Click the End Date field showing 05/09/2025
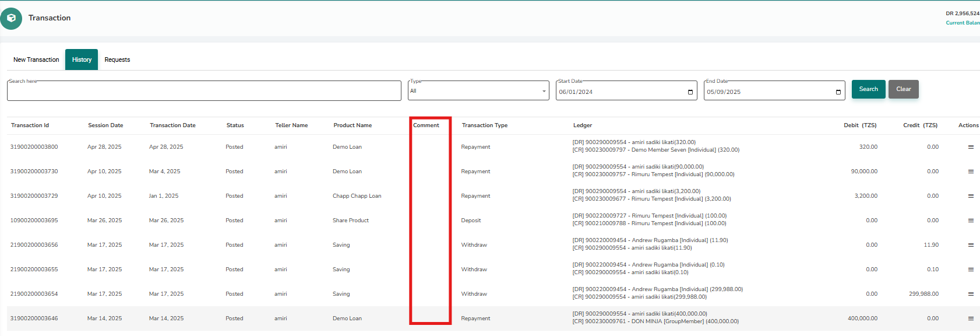Image resolution: width=980 pixels, height=336 pixels. (774, 91)
